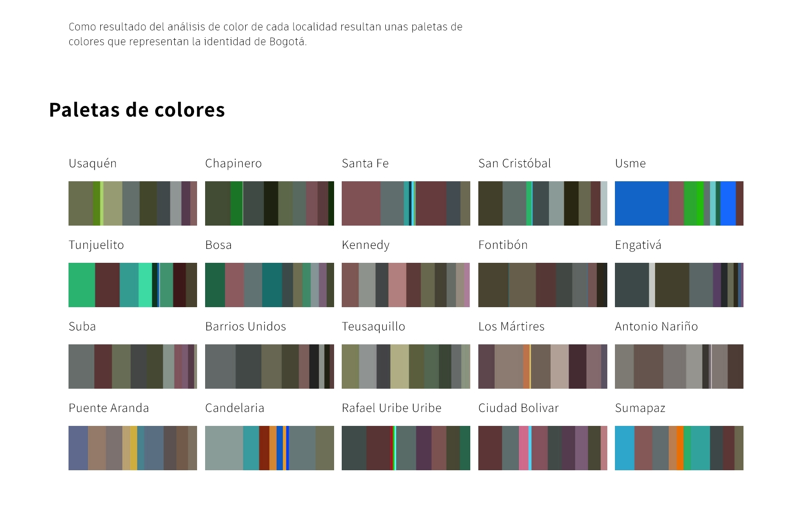Viewport: 812px width, 518px height.
Task: Click the Los Mártires color palette
Action: pos(543,366)
